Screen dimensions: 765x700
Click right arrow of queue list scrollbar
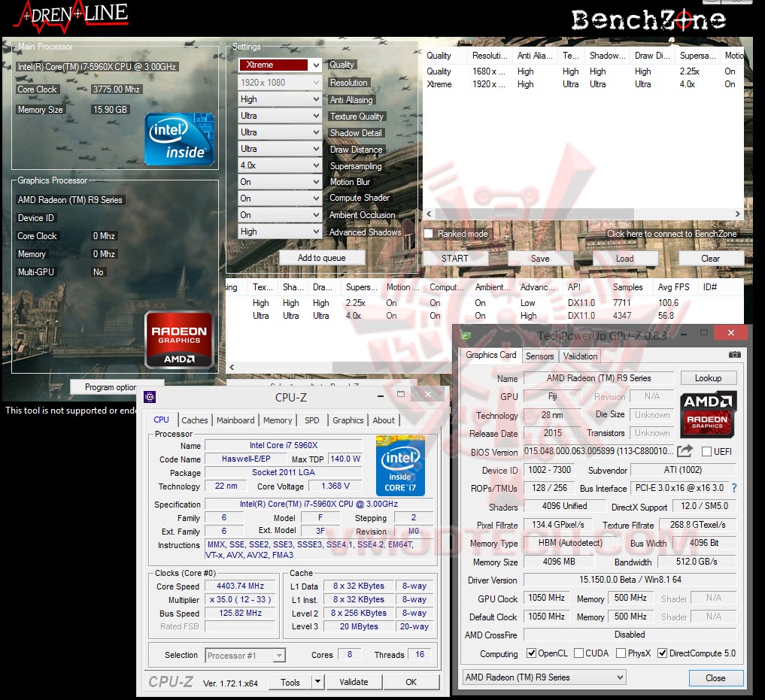coord(738,214)
